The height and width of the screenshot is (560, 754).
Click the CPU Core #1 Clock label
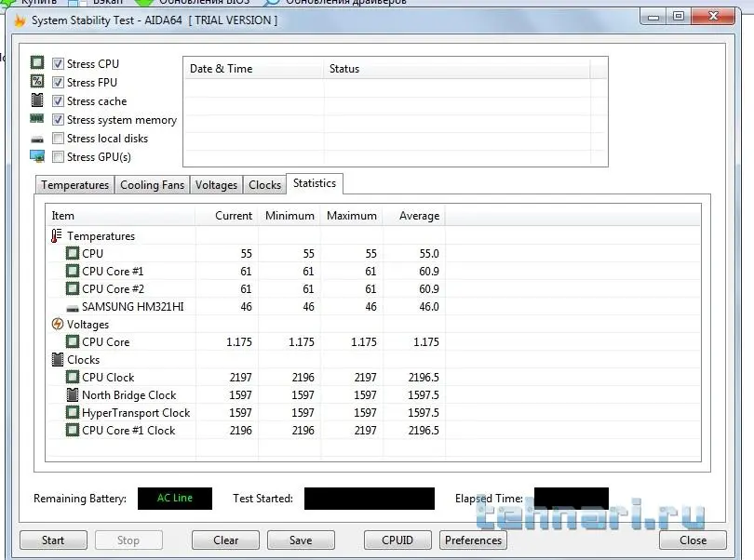pyautogui.click(x=128, y=430)
